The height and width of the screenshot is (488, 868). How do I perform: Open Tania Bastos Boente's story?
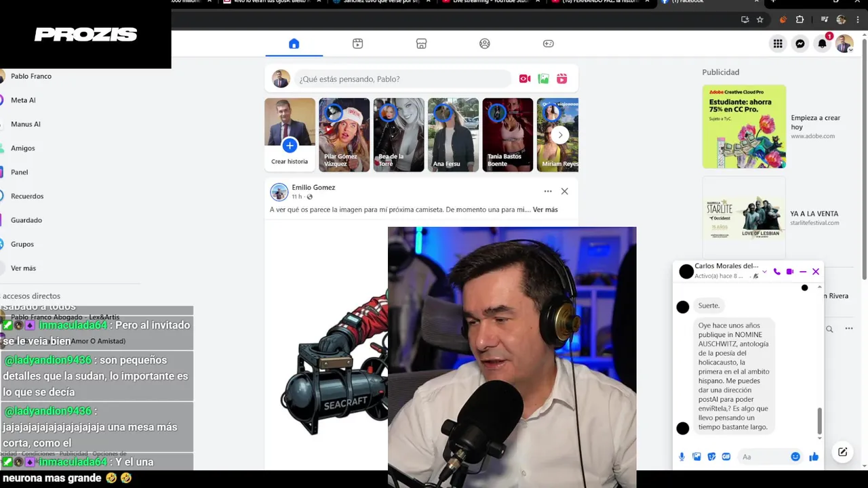(x=508, y=135)
